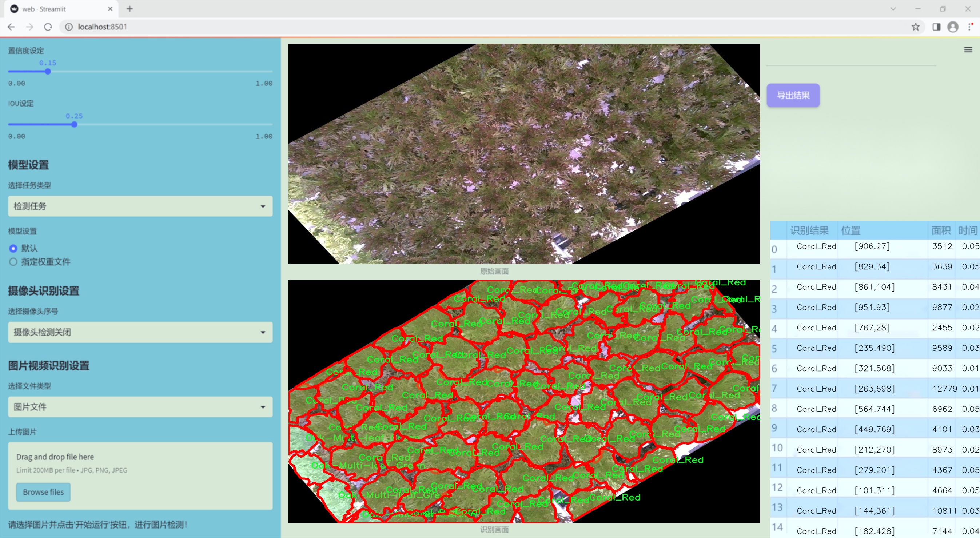Open the browser profile avatar icon
This screenshot has height=538, width=980.
(x=953, y=27)
